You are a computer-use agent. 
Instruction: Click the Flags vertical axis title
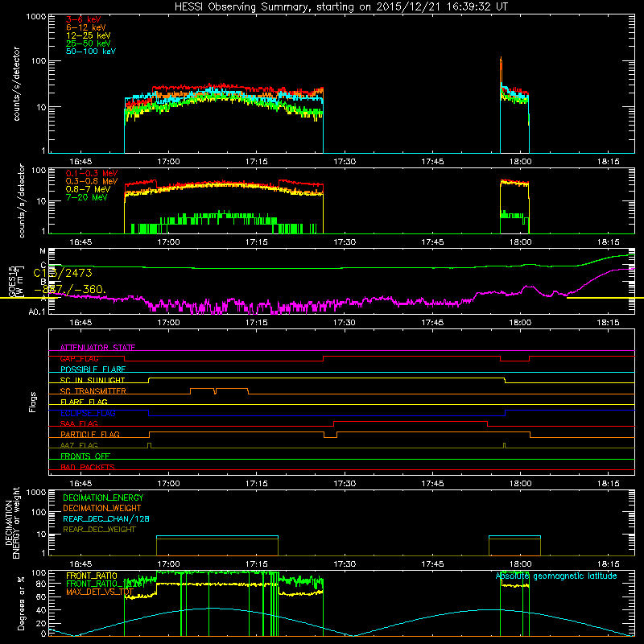32,402
